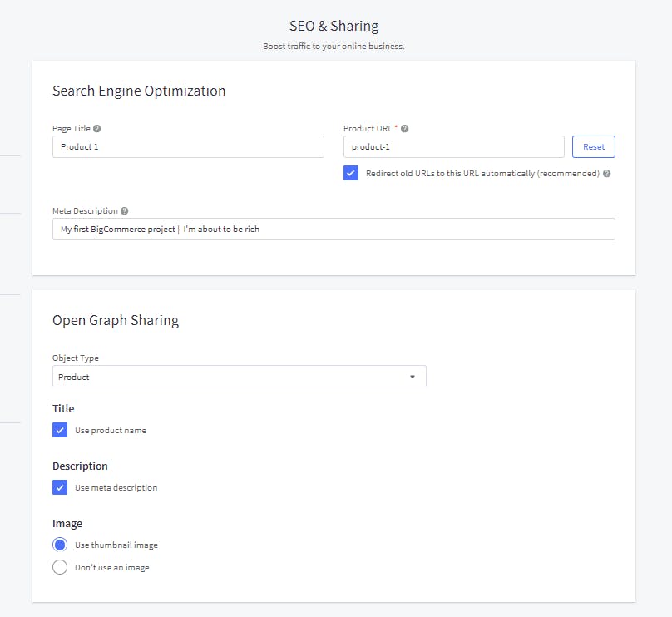Uncheck "Redirect old URLs to this URL automatically"
The height and width of the screenshot is (617, 672).
pyautogui.click(x=350, y=174)
